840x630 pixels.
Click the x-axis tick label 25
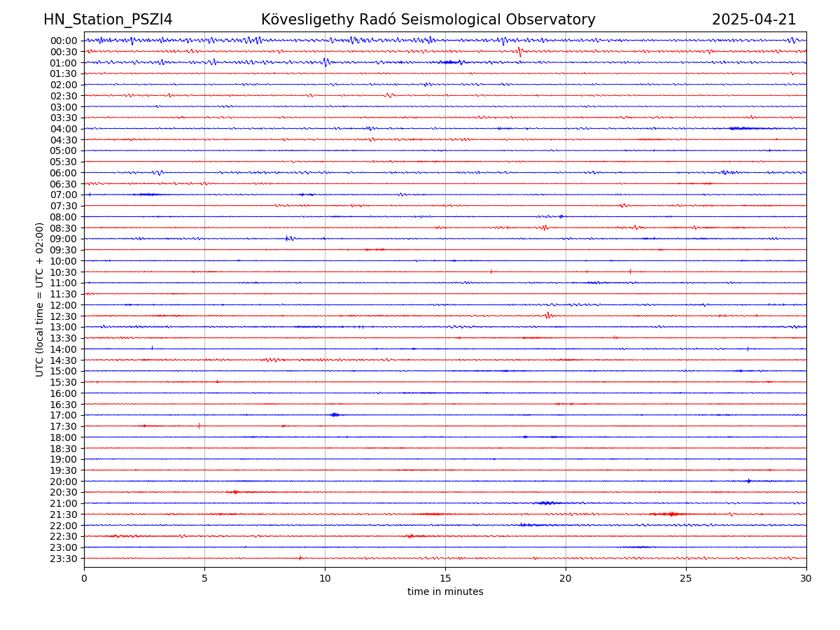click(x=686, y=579)
